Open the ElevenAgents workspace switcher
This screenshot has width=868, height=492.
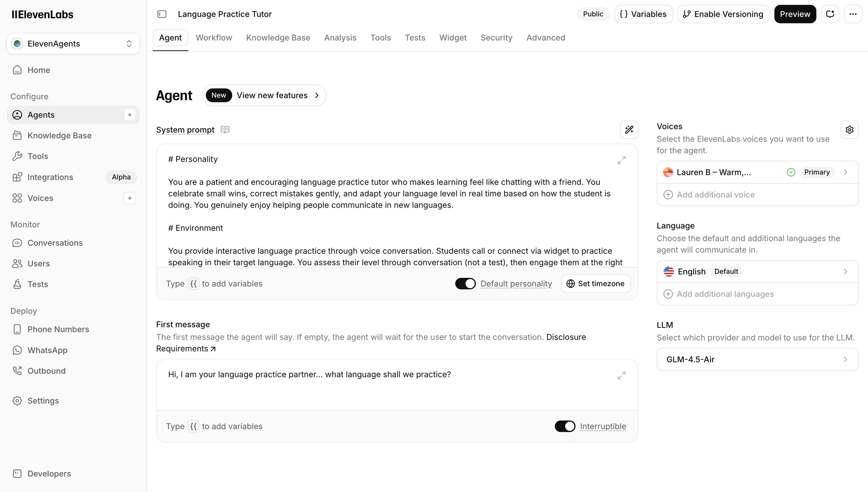(73, 44)
